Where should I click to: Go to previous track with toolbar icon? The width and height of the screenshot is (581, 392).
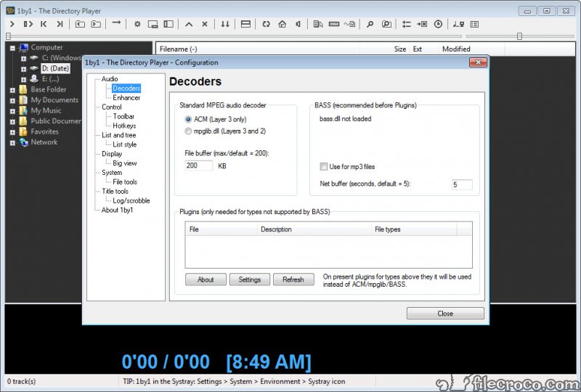tap(44, 24)
